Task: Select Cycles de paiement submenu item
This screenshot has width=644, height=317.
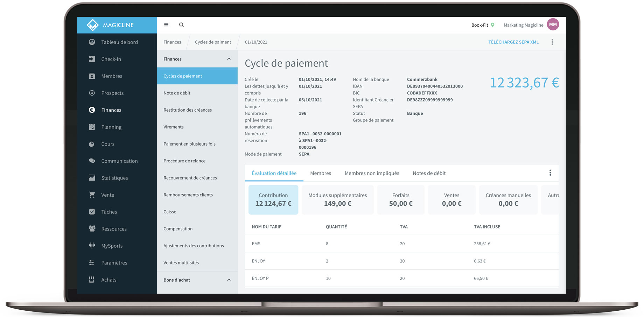Action: click(197, 76)
